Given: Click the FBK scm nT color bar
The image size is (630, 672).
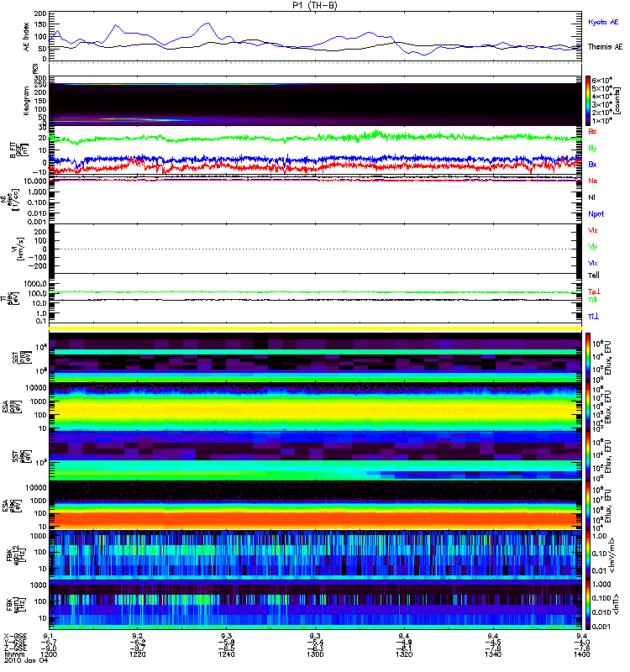Looking at the screenshot, I should pos(588,605).
